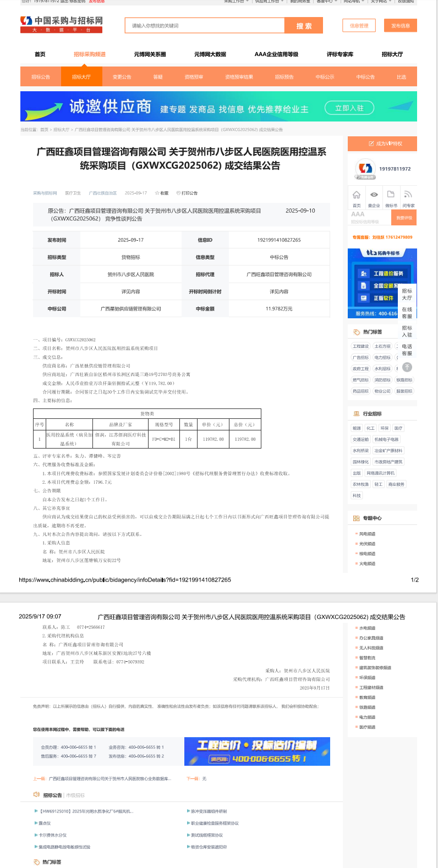Click the 中国采购与招标网 site logo
Image resolution: width=438 pixels, height=868 pixels.
coord(62,24)
